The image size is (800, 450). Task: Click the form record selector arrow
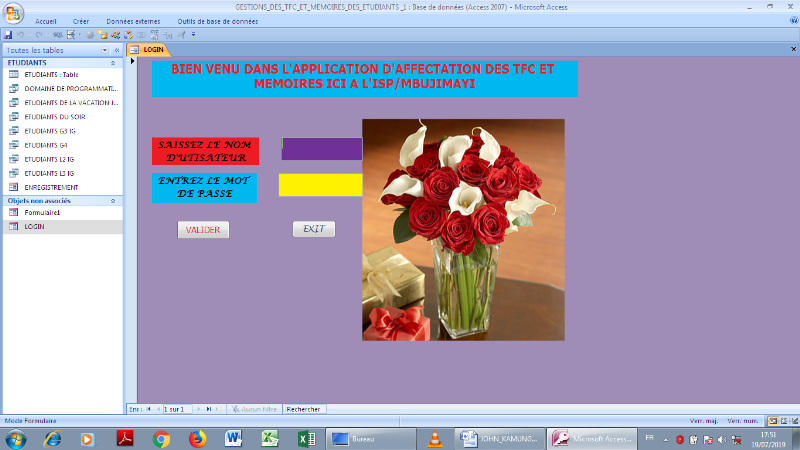(132, 61)
